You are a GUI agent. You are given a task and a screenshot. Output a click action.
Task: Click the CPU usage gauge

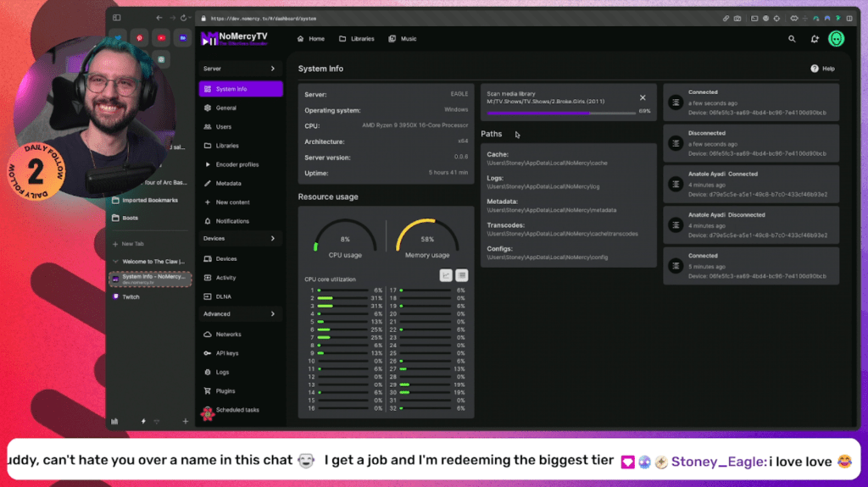[x=346, y=239]
